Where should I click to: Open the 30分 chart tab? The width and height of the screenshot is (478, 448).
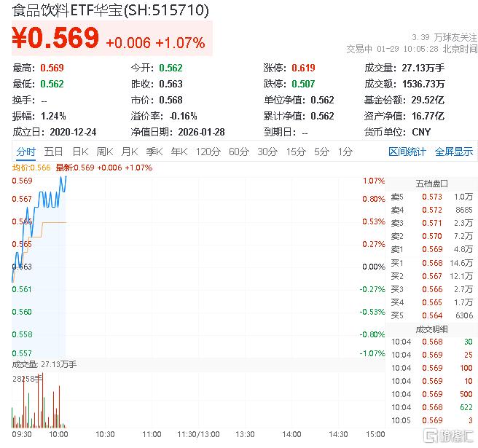coord(267,152)
